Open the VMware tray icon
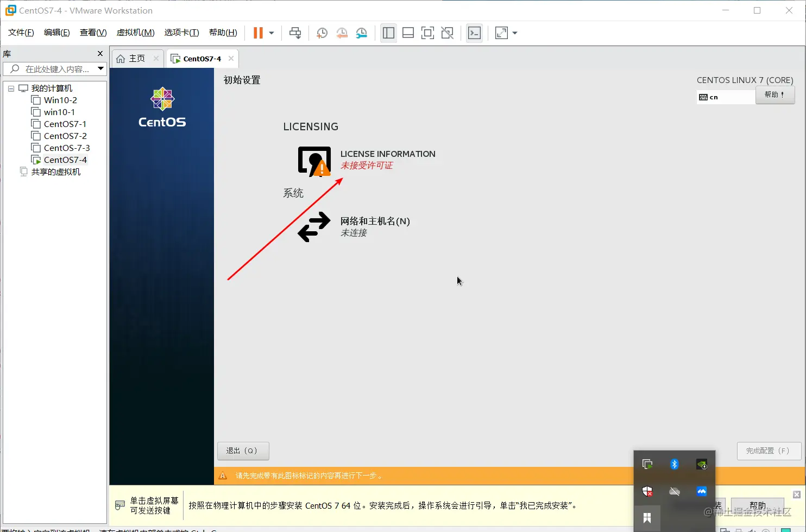The height and width of the screenshot is (532, 806). 647,464
